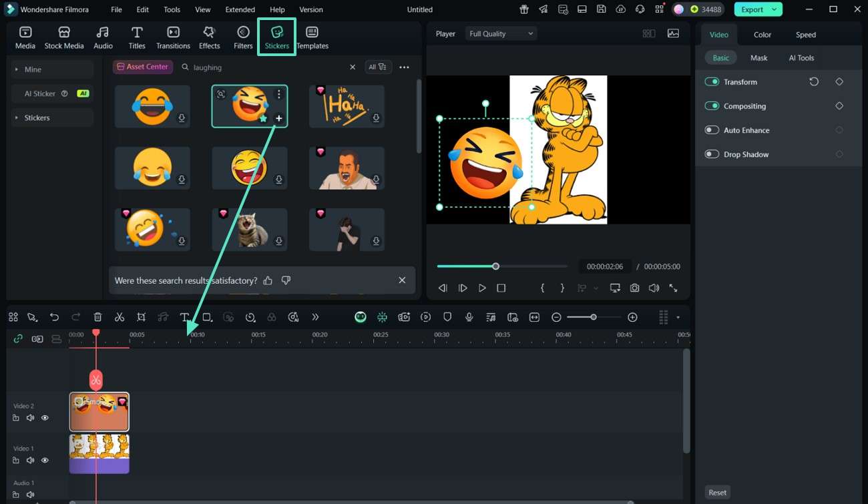Toggle the Compositing switch
Viewport: 868px width, 504px height.
(x=712, y=105)
